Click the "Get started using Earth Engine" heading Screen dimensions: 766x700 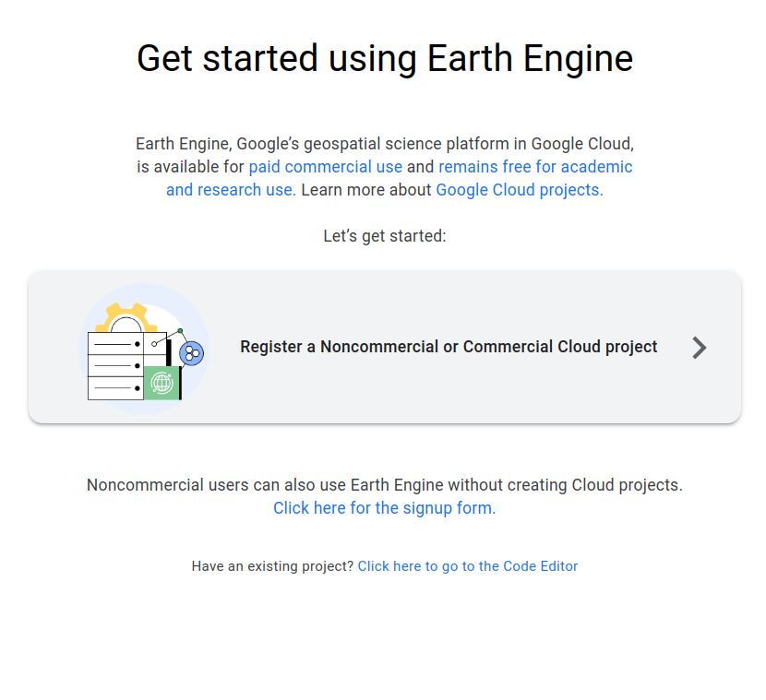pos(384,58)
